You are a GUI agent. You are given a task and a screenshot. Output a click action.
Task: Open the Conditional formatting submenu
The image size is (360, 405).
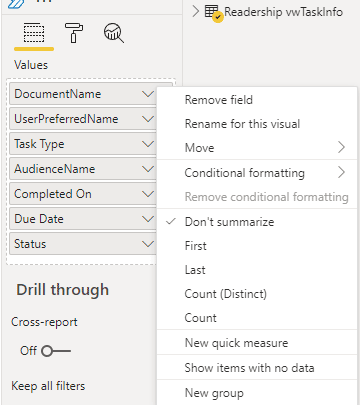[257, 173]
